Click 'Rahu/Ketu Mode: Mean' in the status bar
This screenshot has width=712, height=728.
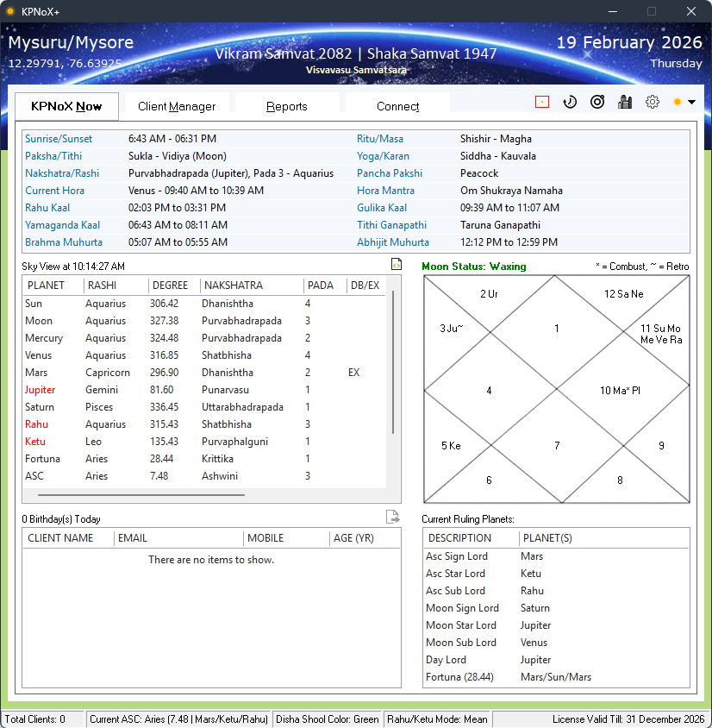[x=437, y=719]
